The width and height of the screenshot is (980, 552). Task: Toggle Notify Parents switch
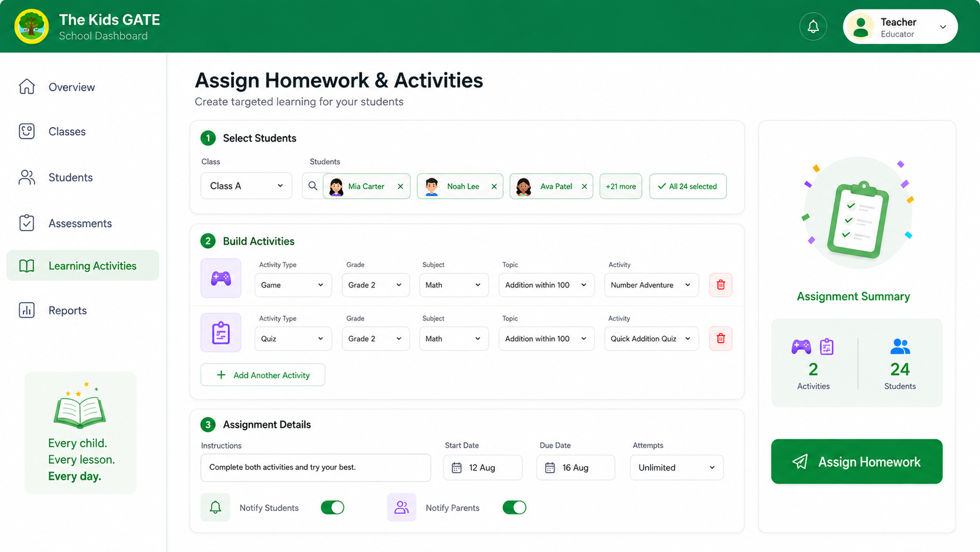(514, 507)
